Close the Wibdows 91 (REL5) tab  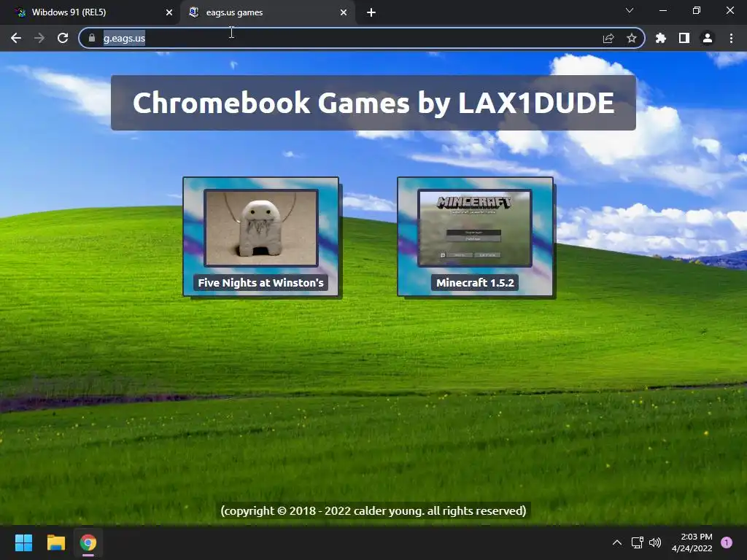tap(169, 12)
